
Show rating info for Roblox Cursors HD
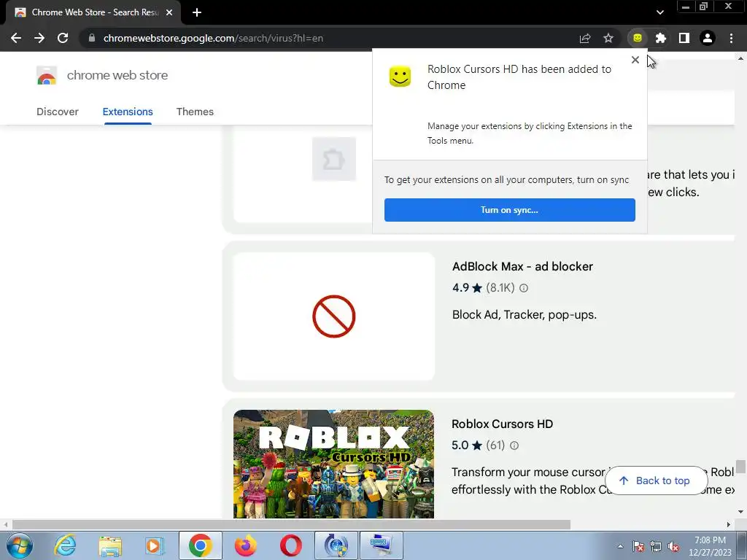[x=514, y=446]
